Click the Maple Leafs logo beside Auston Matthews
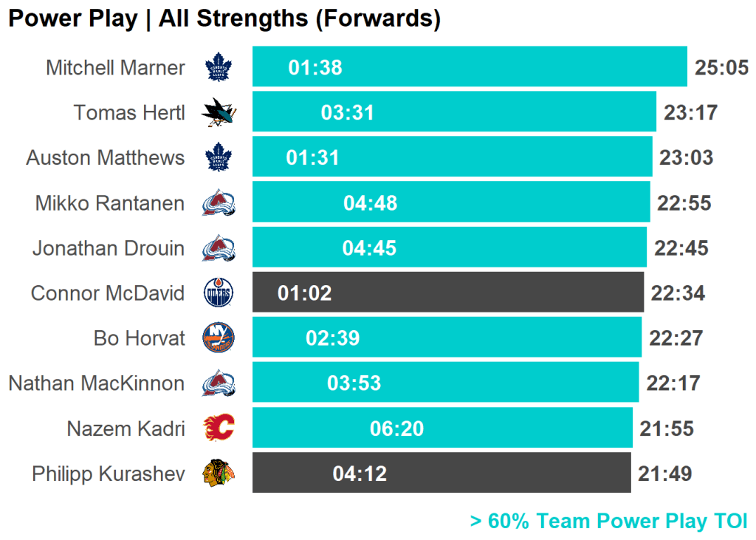The image size is (756, 540). (218, 157)
